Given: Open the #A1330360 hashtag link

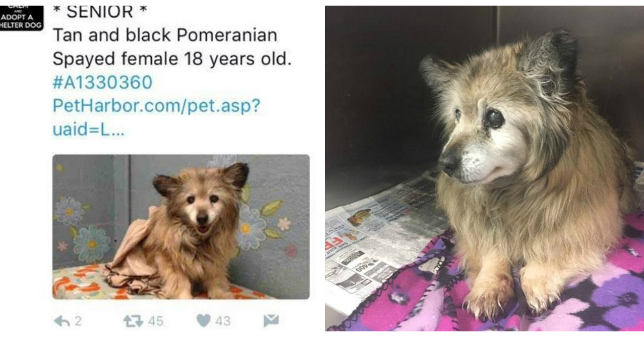Looking at the screenshot, I should point(103,82).
